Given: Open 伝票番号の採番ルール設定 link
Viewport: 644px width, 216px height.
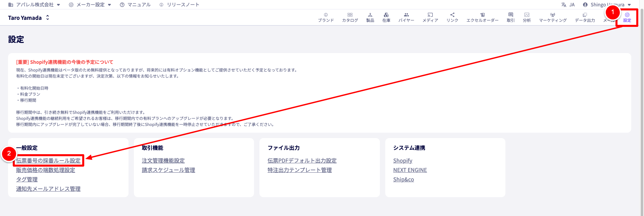Looking at the screenshot, I should (48, 161).
